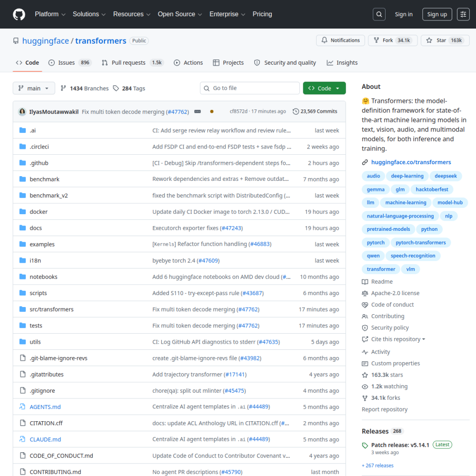The width and height of the screenshot is (476, 476).
Task: Click the huggingface owner link
Action: [x=46, y=40]
